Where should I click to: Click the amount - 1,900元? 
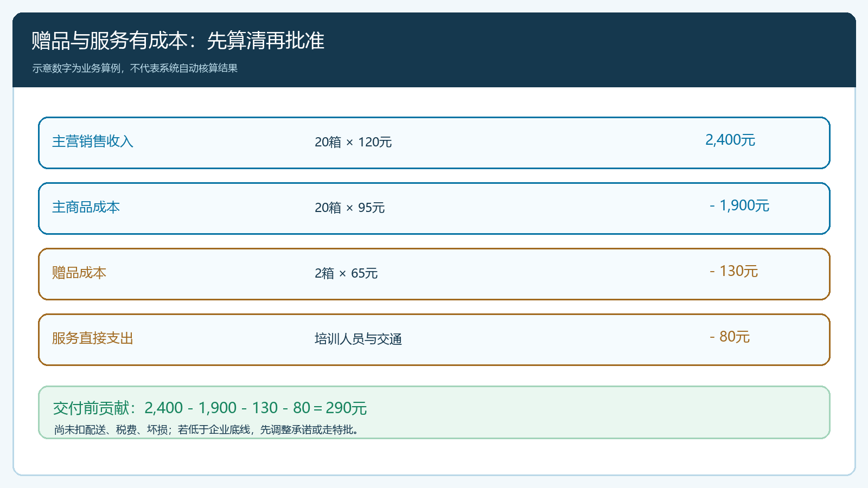pyautogui.click(x=739, y=206)
